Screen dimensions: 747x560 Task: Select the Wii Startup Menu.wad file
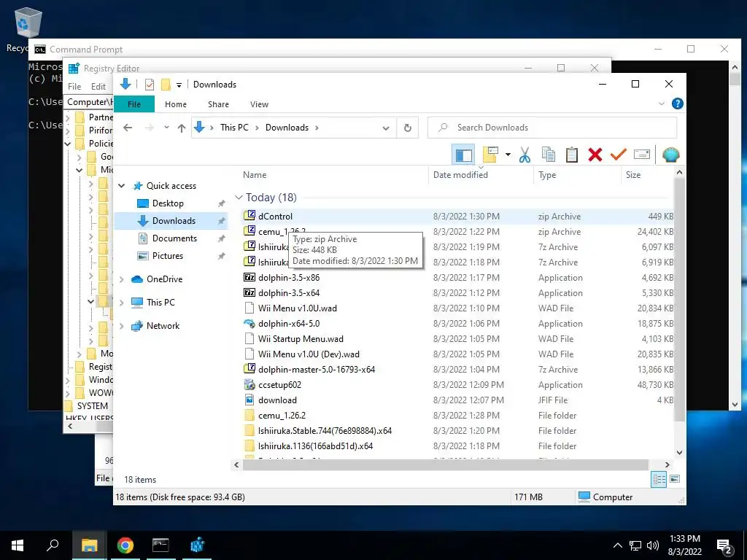coord(301,339)
